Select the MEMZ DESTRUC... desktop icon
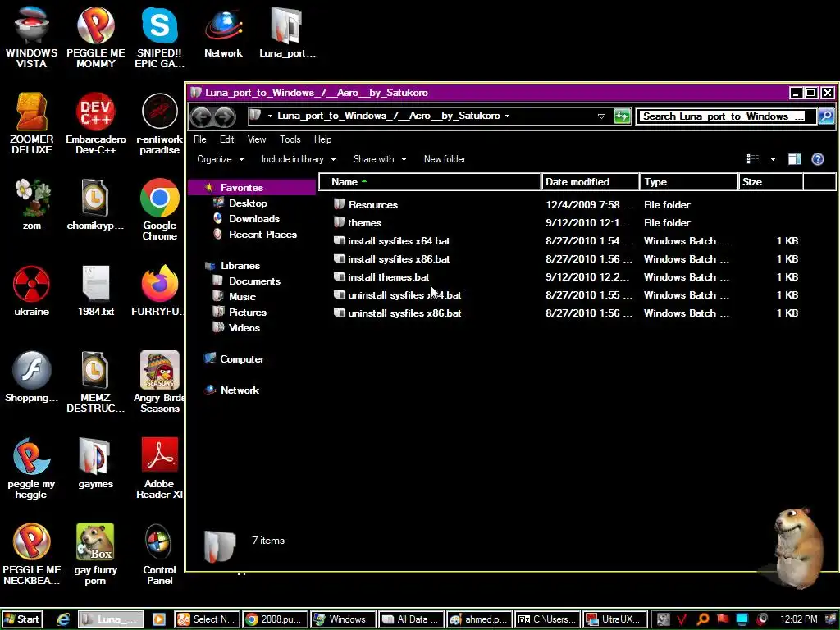This screenshot has width=840, height=630. click(95, 382)
